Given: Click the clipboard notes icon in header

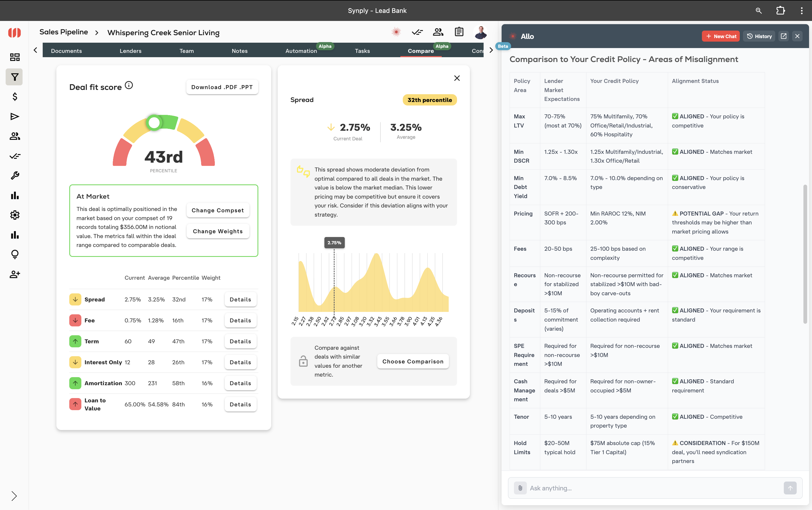Looking at the screenshot, I should 459,32.
